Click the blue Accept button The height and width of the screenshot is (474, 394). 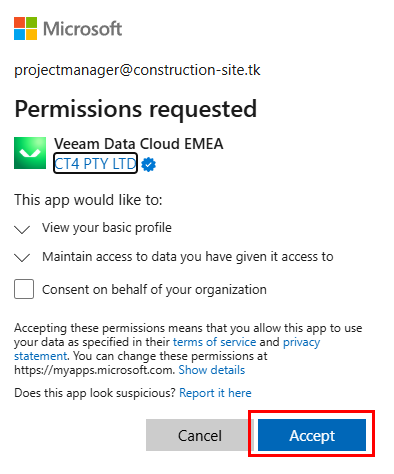(312, 435)
